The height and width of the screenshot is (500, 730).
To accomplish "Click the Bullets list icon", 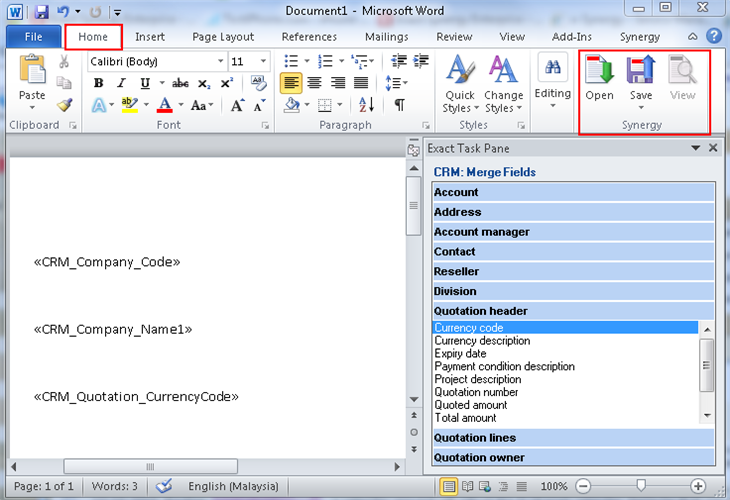I will [291, 61].
